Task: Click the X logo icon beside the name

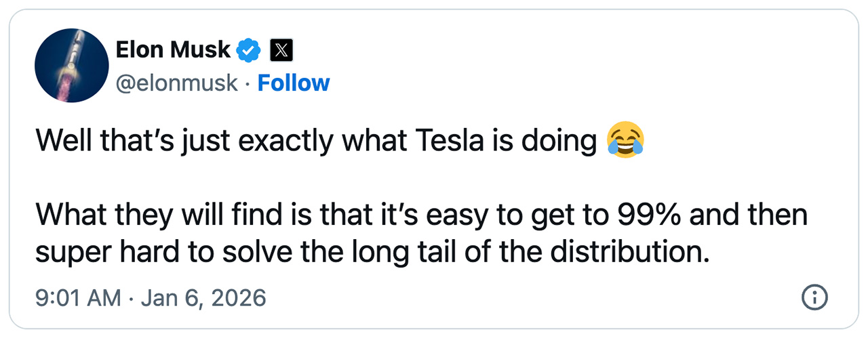Action: [x=281, y=50]
